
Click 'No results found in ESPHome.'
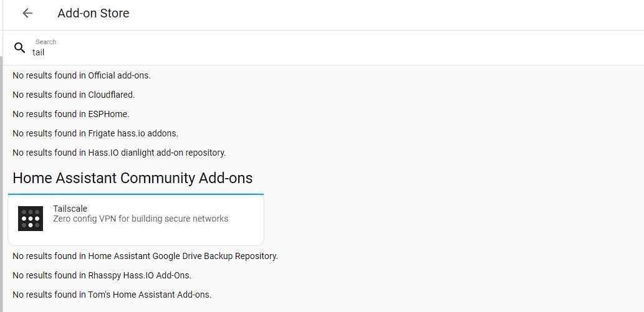coord(71,114)
